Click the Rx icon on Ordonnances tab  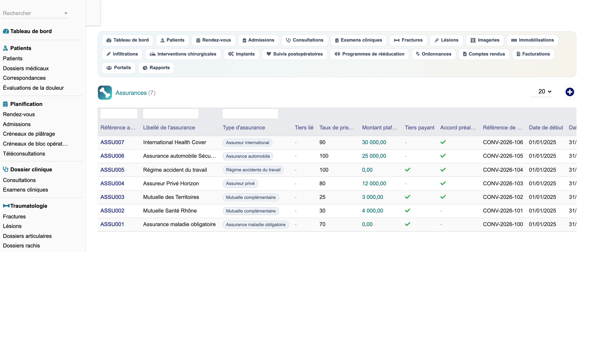(418, 54)
